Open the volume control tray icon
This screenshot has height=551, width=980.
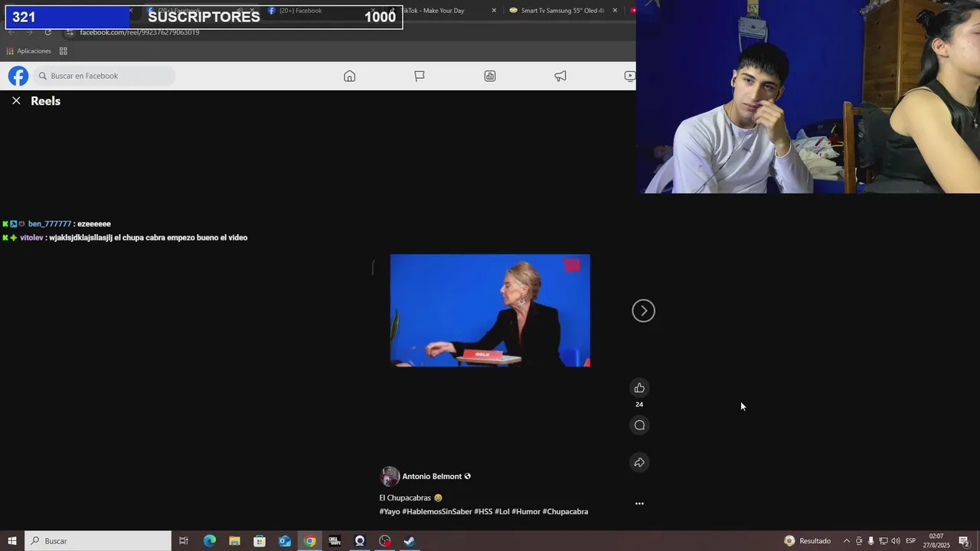(895, 541)
